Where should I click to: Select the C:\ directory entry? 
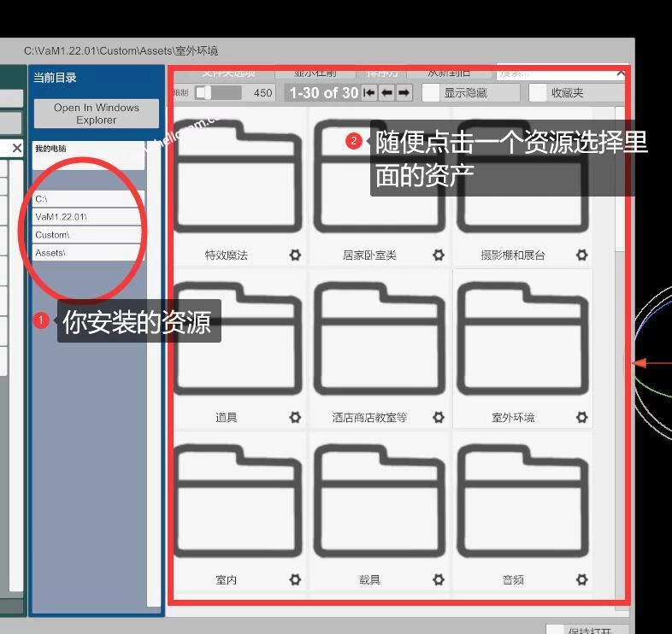coord(88,199)
